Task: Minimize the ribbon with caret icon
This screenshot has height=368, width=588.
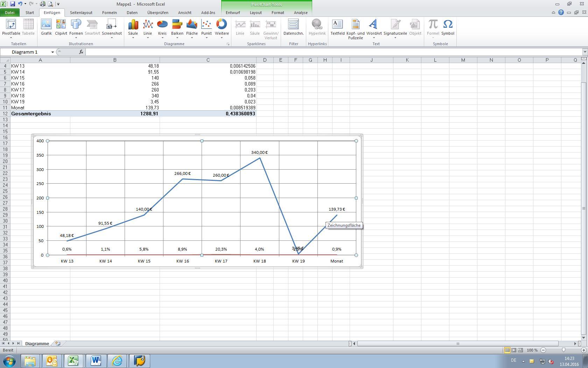Action: [x=553, y=12]
